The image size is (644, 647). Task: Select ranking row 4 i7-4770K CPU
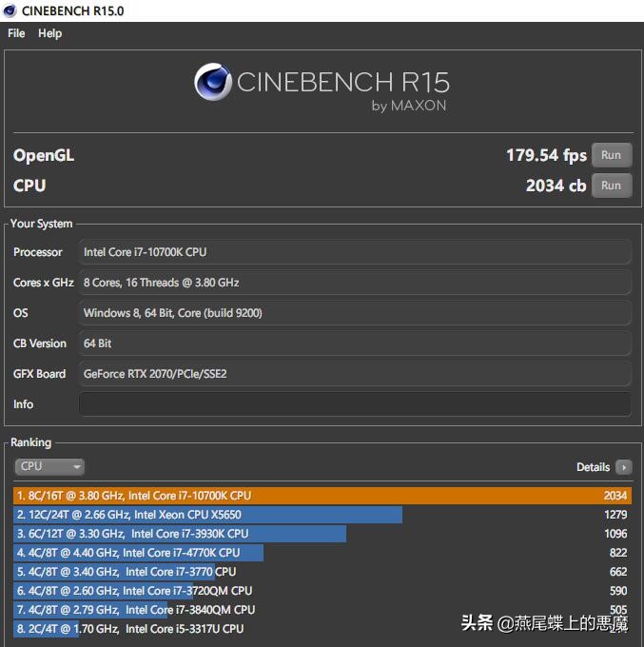click(322, 553)
